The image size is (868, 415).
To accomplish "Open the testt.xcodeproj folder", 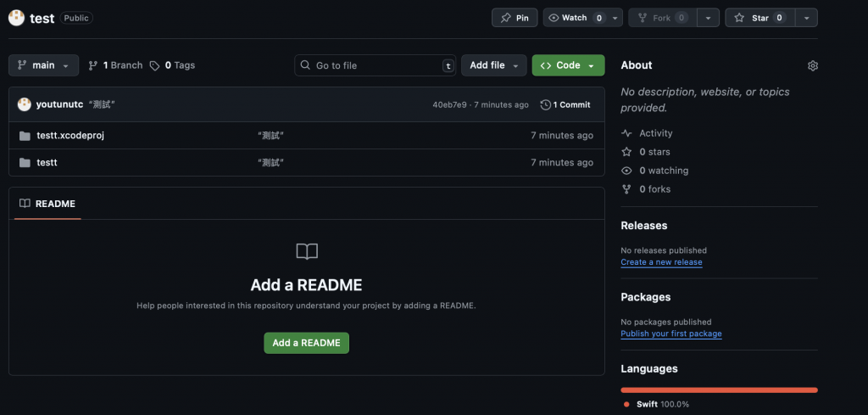I will (x=70, y=135).
